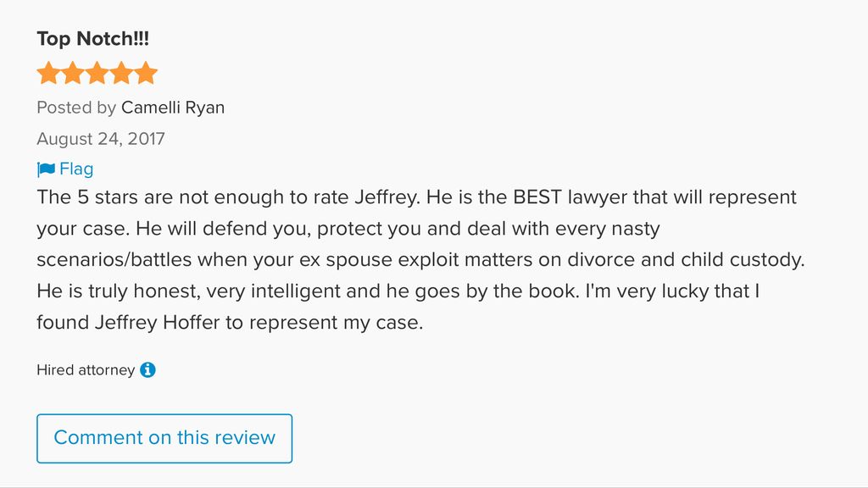Click the blue flag icon

[46, 169]
